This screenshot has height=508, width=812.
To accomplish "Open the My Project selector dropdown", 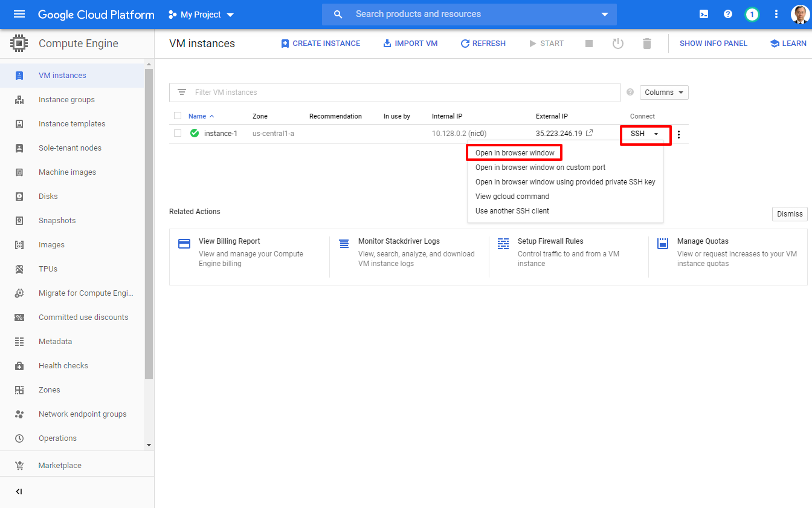I will [x=201, y=15].
